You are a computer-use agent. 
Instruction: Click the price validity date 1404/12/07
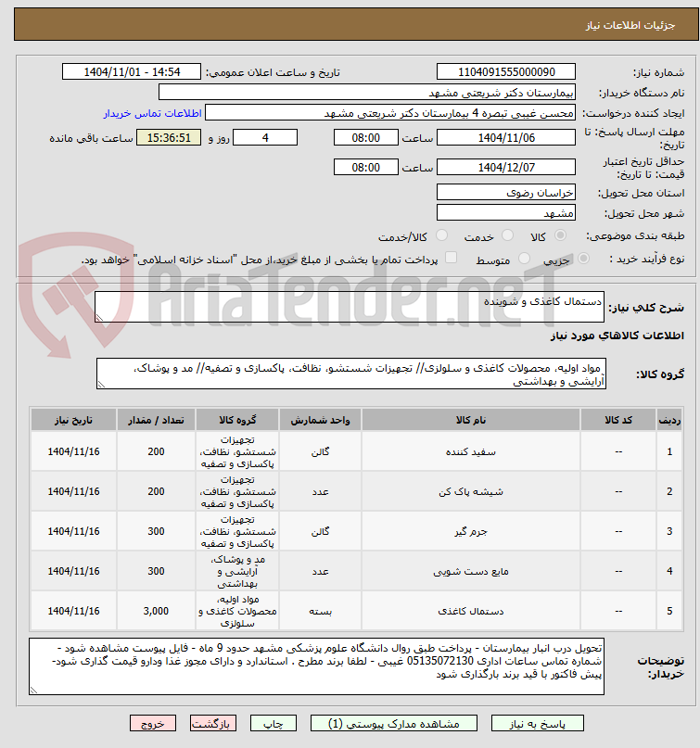click(506, 168)
